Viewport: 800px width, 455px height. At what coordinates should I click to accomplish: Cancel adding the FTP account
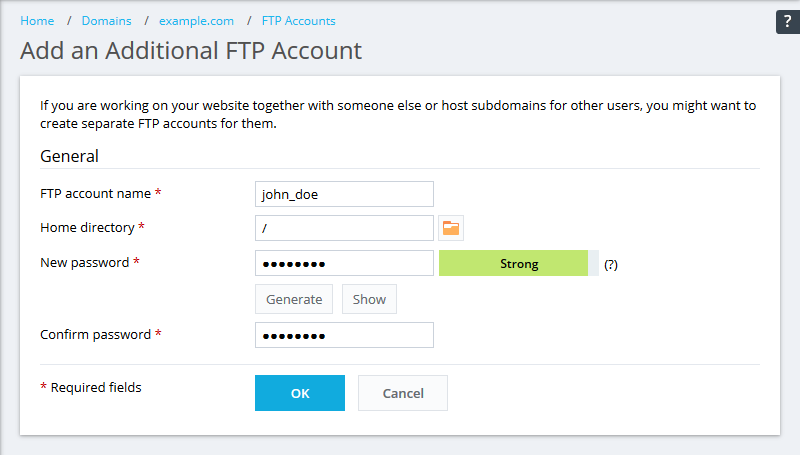tap(403, 393)
